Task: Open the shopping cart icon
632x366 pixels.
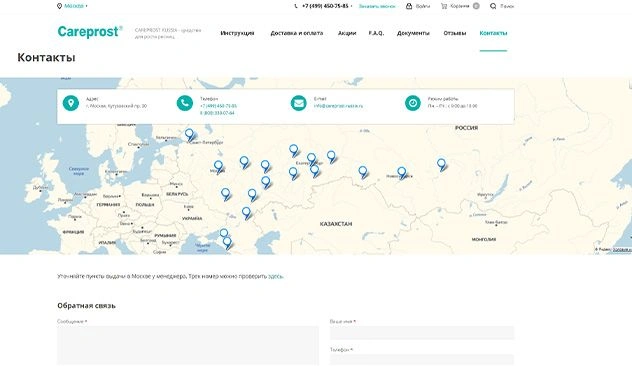Action: coord(444,6)
